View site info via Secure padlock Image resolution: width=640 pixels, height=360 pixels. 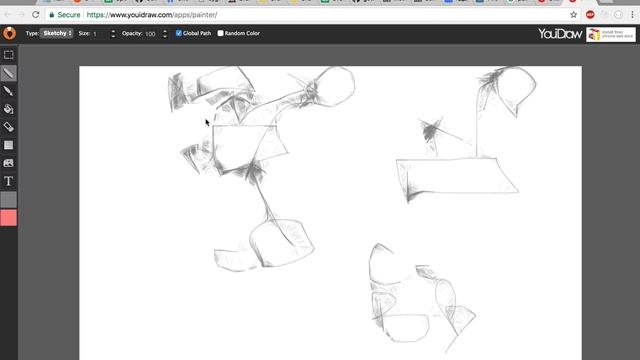point(64,15)
